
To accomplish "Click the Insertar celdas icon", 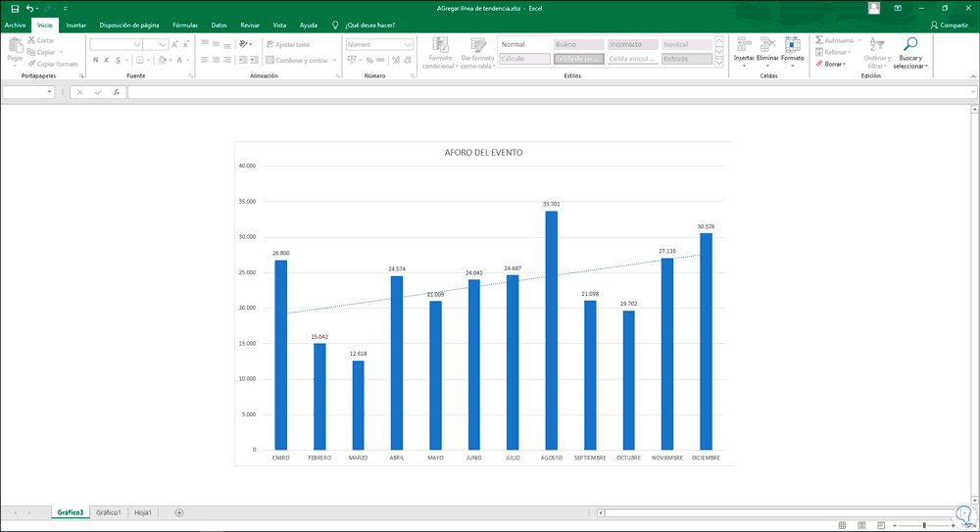I will point(744,45).
